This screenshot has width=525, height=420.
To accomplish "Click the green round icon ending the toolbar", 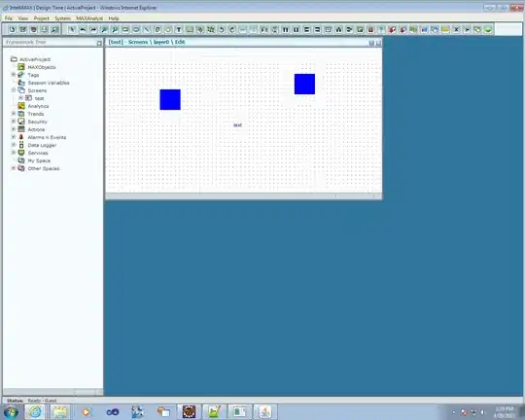I will coord(488,30).
